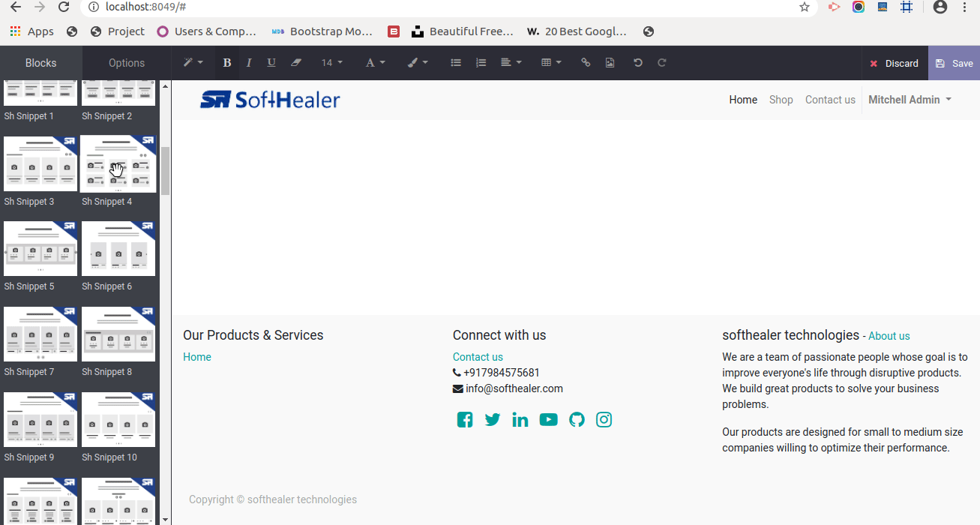Image resolution: width=980 pixels, height=525 pixels.
Task: Click the footer Contact us link
Action: (x=478, y=357)
